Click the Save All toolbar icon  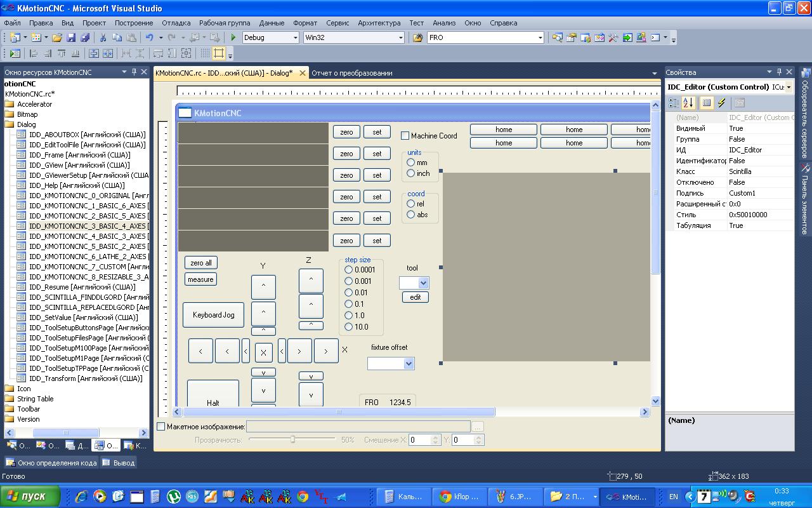(x=85, y=37)
